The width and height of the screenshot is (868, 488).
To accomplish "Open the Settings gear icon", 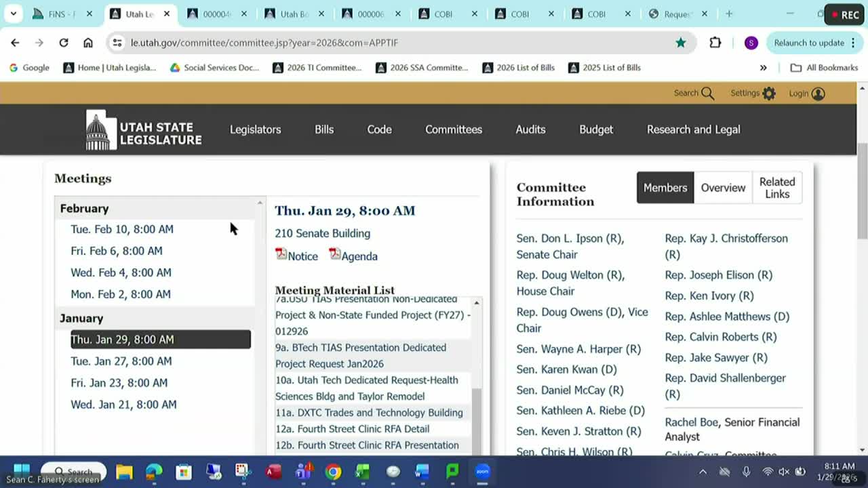I will [768, 94].
